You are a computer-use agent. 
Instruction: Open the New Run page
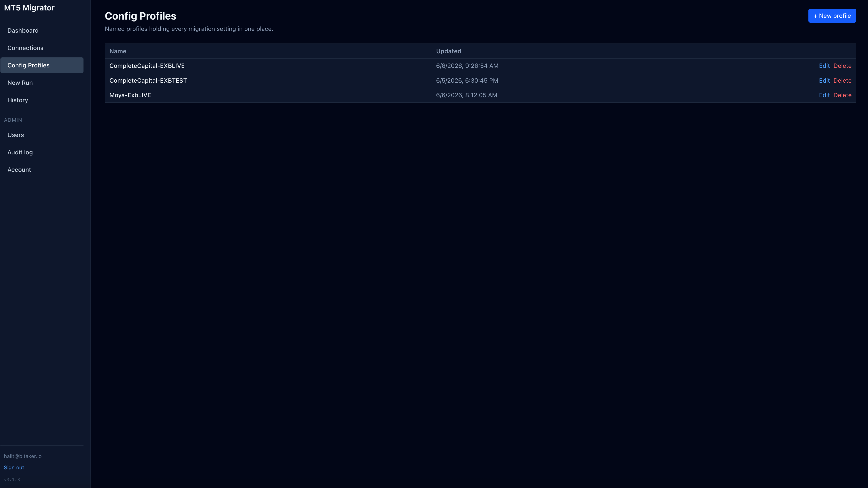coord(42,83)
